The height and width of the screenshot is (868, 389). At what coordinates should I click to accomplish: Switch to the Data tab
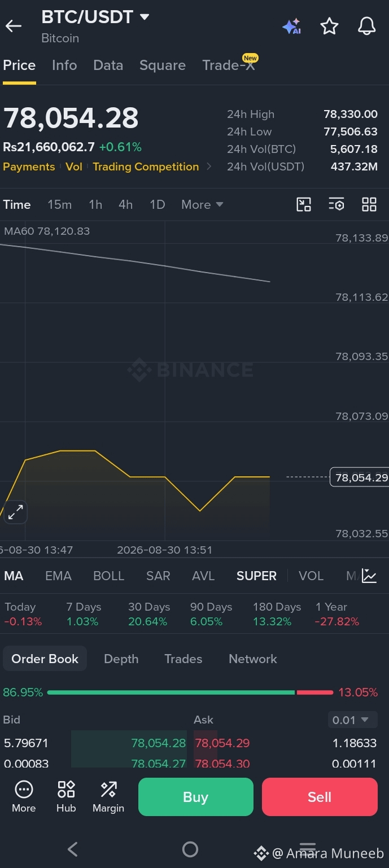[x=108, y=65]
